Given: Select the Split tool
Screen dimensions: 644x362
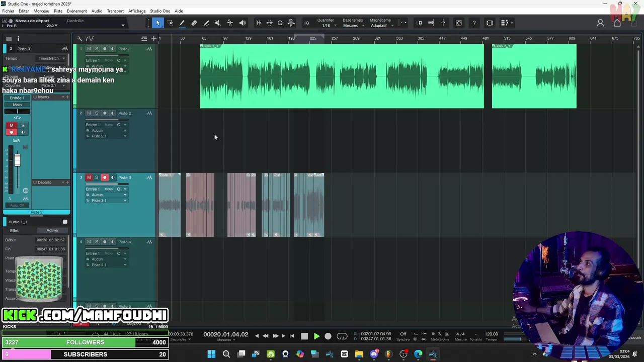Looking at the screenshot, I should (182, 23).
